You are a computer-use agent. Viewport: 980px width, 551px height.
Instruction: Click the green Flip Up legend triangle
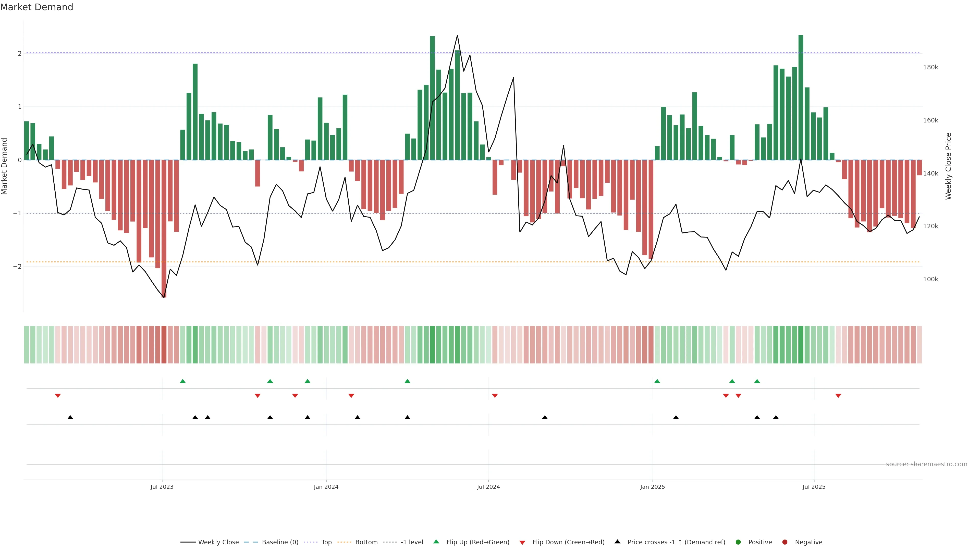tap(436, 542)
